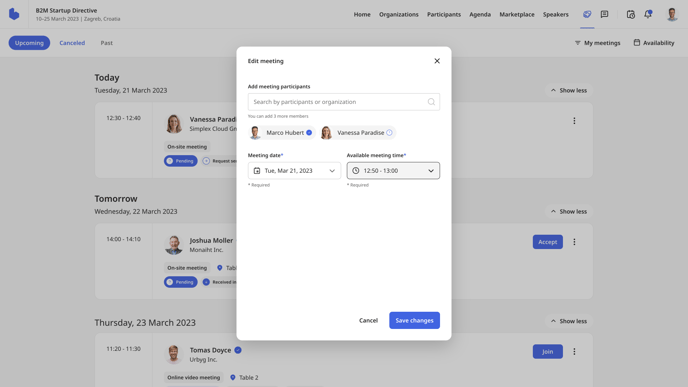Click the search magnifier icon in participants field
The width and height of the screenshot is (688, 387).
click(431, 102)
